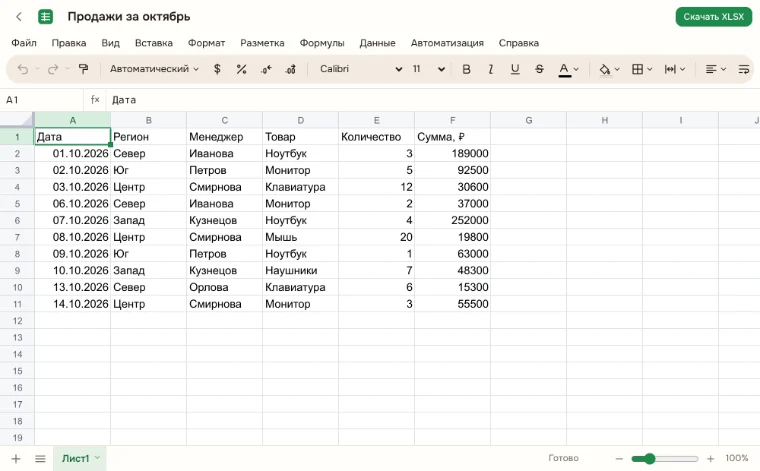This screenshot has width=760, height=471.
Task: Activate the format painter tool
Action: [83, 69]
